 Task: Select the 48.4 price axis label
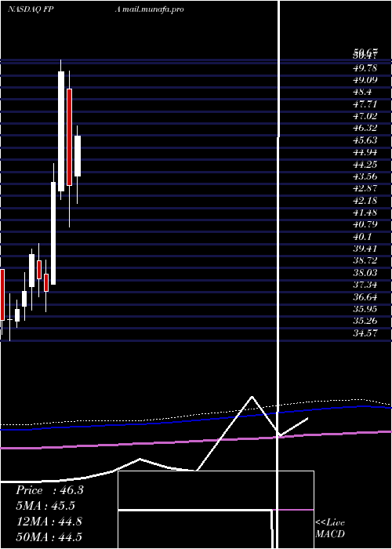[362, 92]
